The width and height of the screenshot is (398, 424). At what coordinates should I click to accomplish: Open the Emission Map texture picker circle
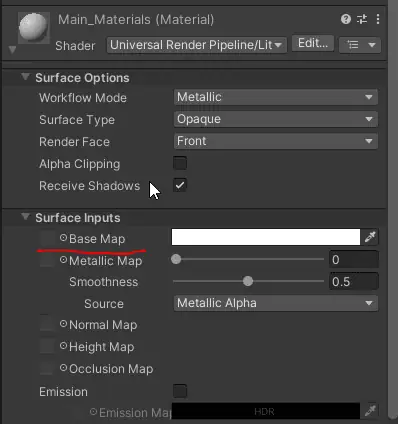93,412
